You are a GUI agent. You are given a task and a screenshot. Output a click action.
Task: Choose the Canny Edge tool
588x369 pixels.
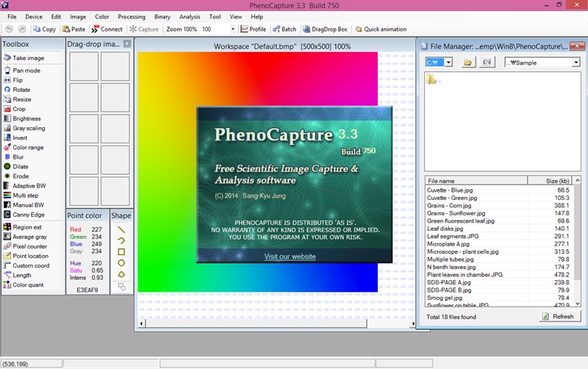click(28, 215)
